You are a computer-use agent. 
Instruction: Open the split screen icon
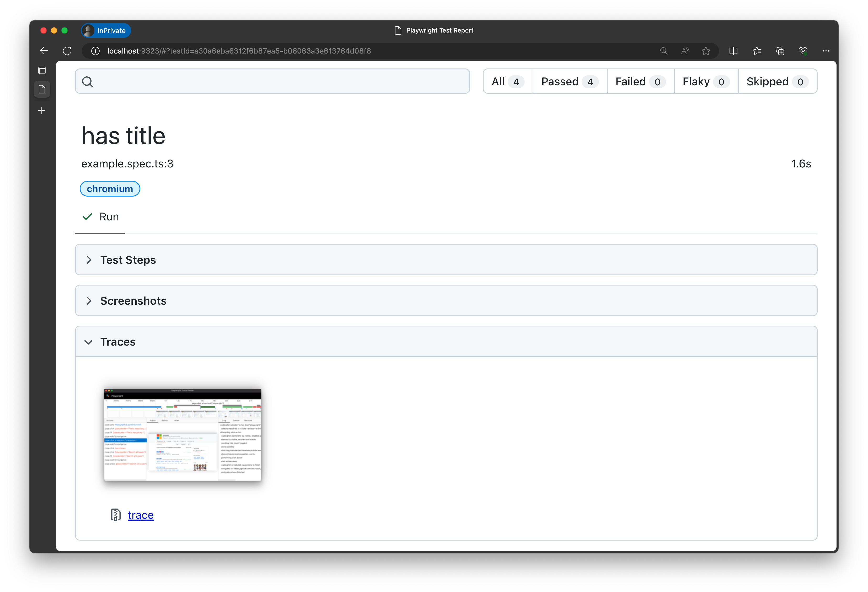[x=733, y=51]
